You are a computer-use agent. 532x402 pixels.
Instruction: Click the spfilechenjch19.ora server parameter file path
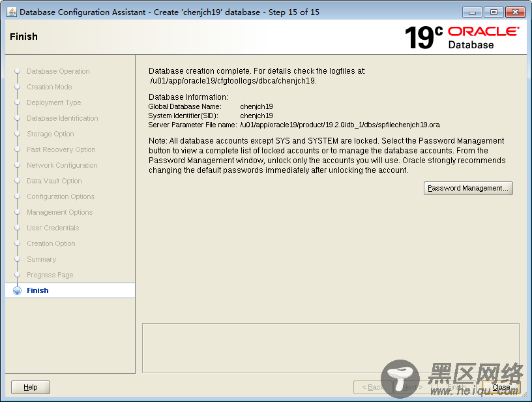(340, 125)
